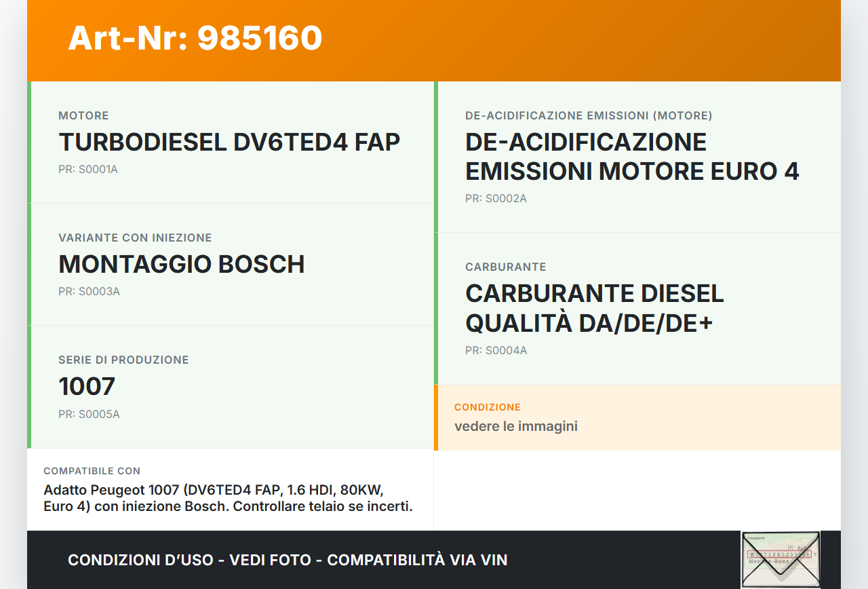This screenshot has height=589, width=868.
Task: Click the PR: S0005A code
Action: [89, 415]
